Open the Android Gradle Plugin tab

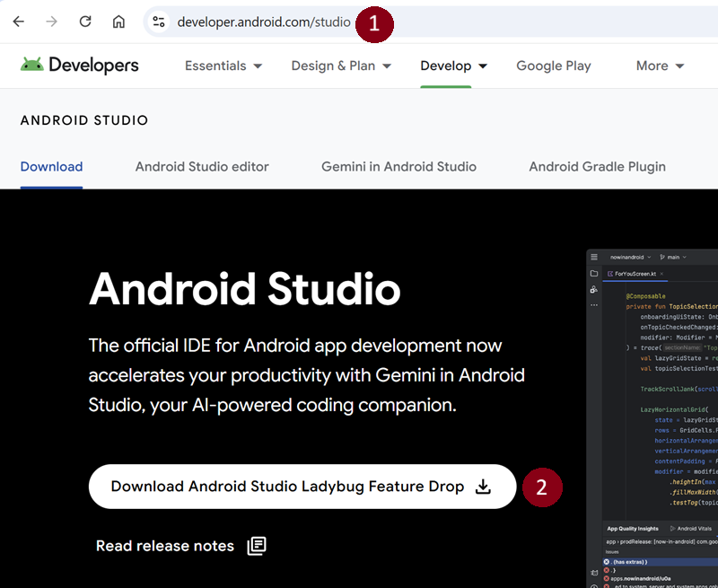click(597, 167)
